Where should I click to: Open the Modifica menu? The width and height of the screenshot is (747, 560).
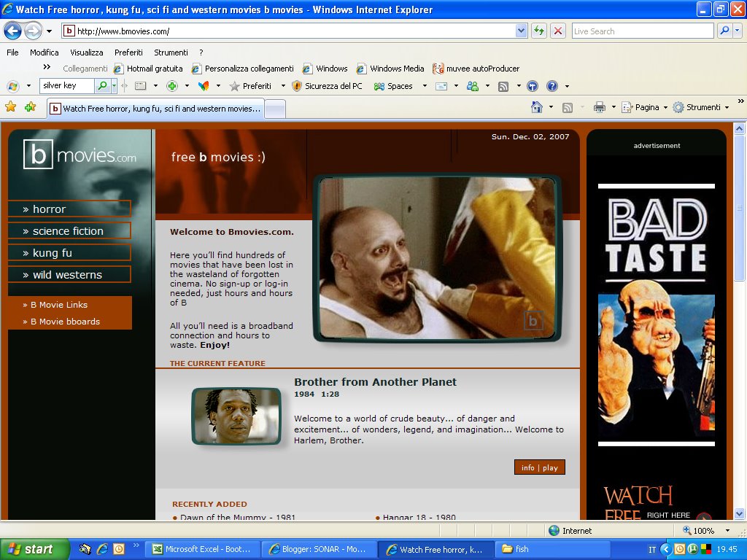pos(44,52)
